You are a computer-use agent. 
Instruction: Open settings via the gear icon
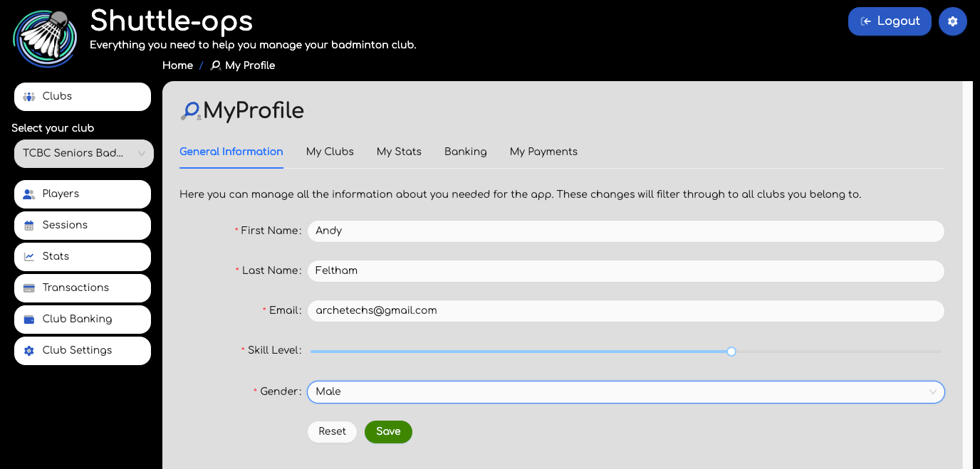pyautogui.click(x=952, y=21)
